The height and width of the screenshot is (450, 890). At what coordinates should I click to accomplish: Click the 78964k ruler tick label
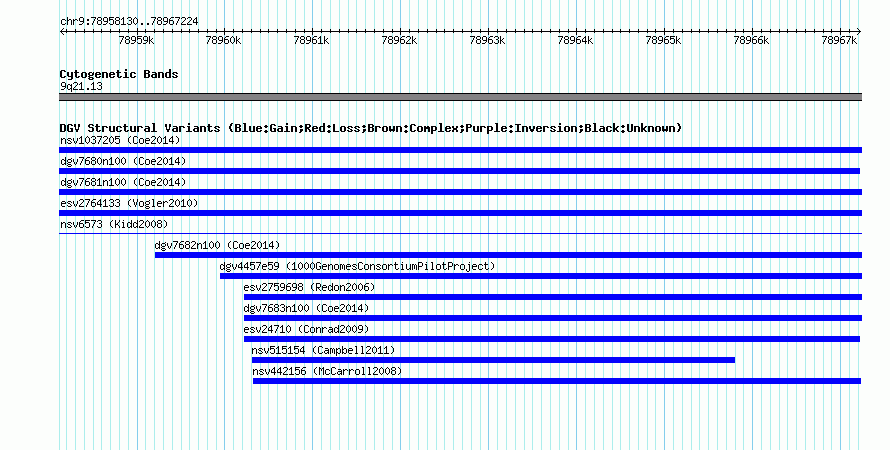coord(576,40)
